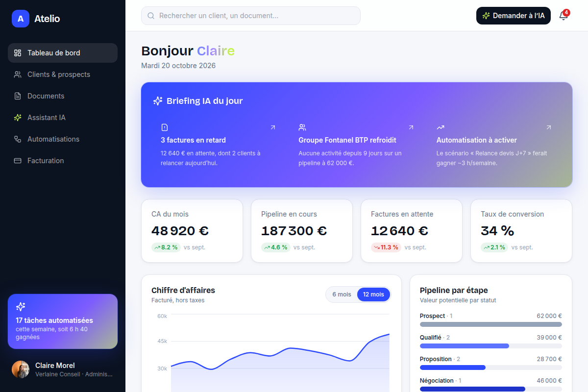Click the Mardi 20 octobre 2026 date
This screenshot has height=392, width=588.
point(178,66)
